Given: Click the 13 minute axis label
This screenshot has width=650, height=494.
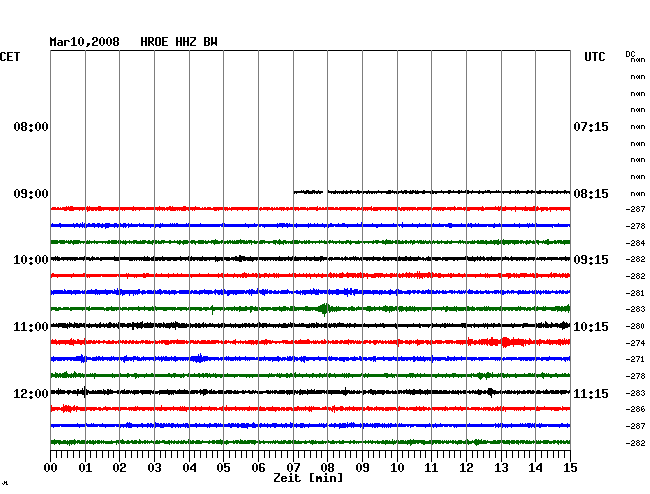Looking at the screenshot, I should pos(501,467).
